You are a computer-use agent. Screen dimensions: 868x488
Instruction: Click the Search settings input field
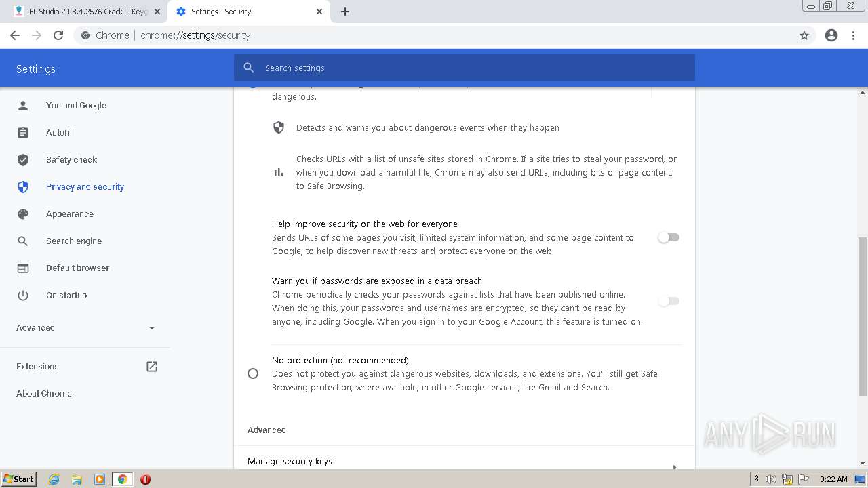tap(465, 68)
